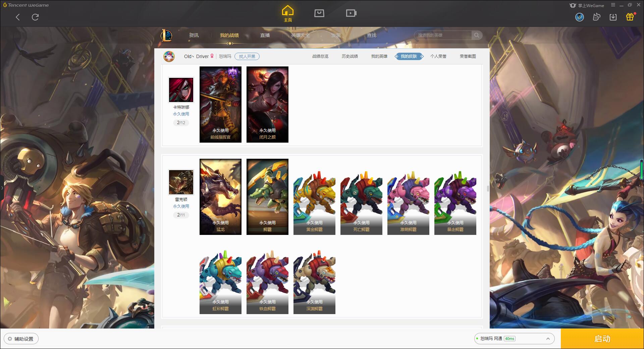Click the 40ms ping indicator
The width and height of the screenshot is (644, 349).
coord(509,339)
